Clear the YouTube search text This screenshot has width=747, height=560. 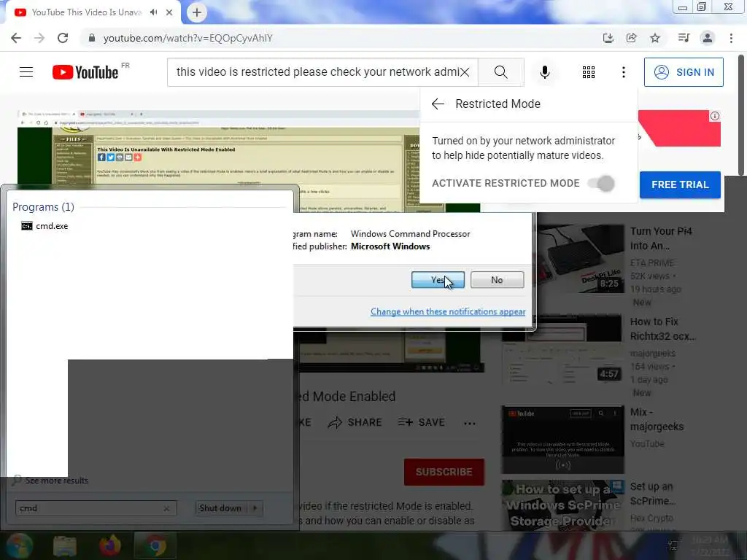click(x=465, y=72)
